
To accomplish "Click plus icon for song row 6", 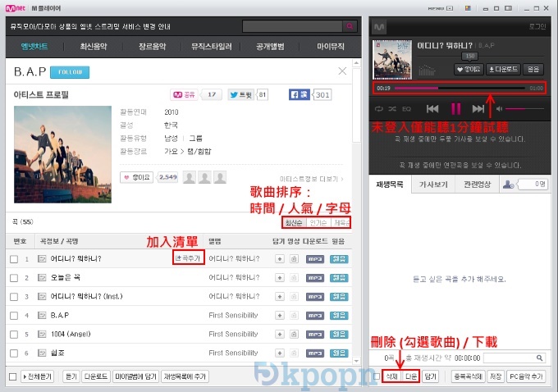I will (x=280, y=353).
